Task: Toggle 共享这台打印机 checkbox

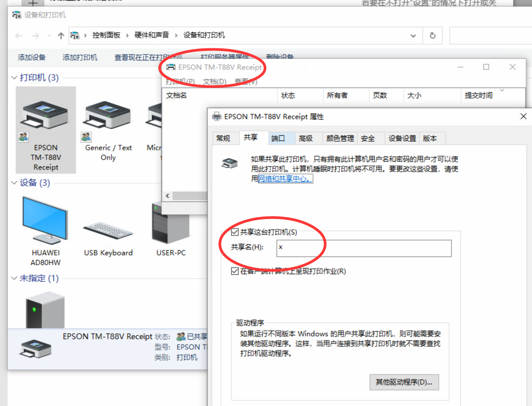Action: 235,232
